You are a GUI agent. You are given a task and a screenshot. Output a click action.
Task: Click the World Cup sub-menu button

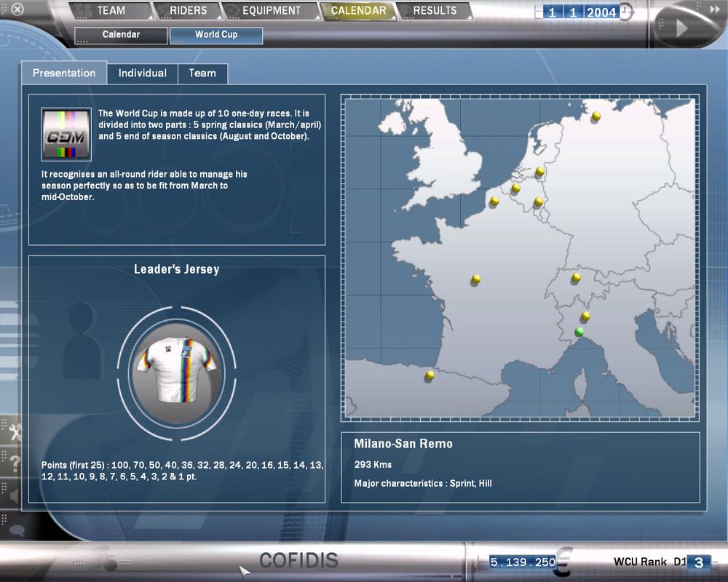216,35
